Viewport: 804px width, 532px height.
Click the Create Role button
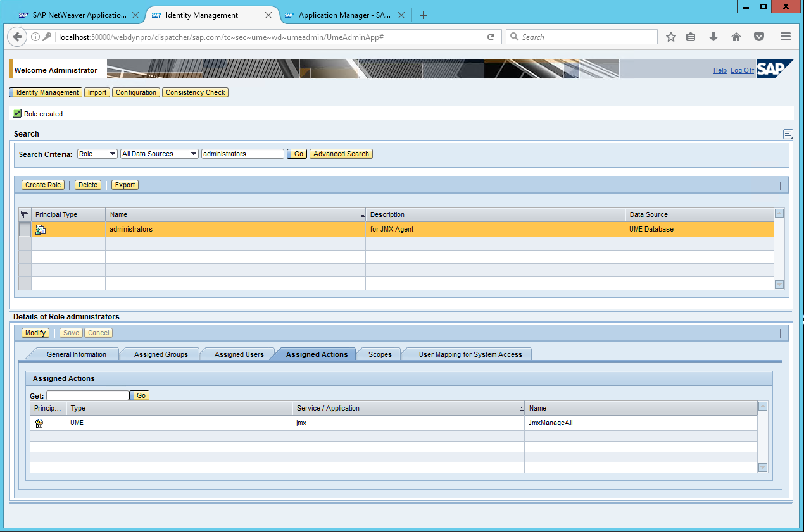(x=43, y=185)
